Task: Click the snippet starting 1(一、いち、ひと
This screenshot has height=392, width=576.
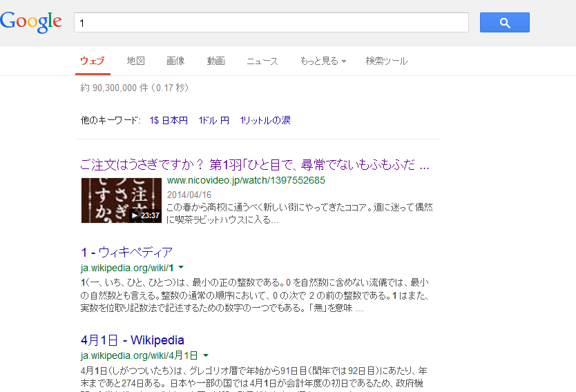Action: [255, 295]
